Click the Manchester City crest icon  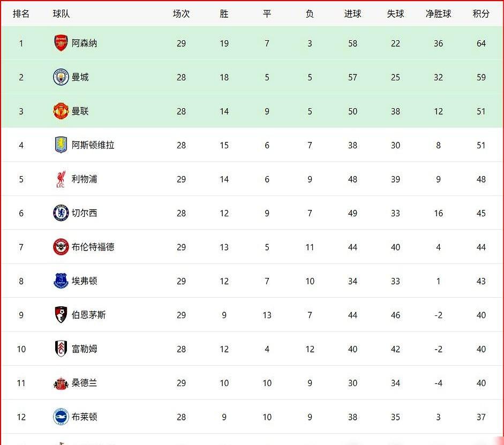(x=61, y=77)
